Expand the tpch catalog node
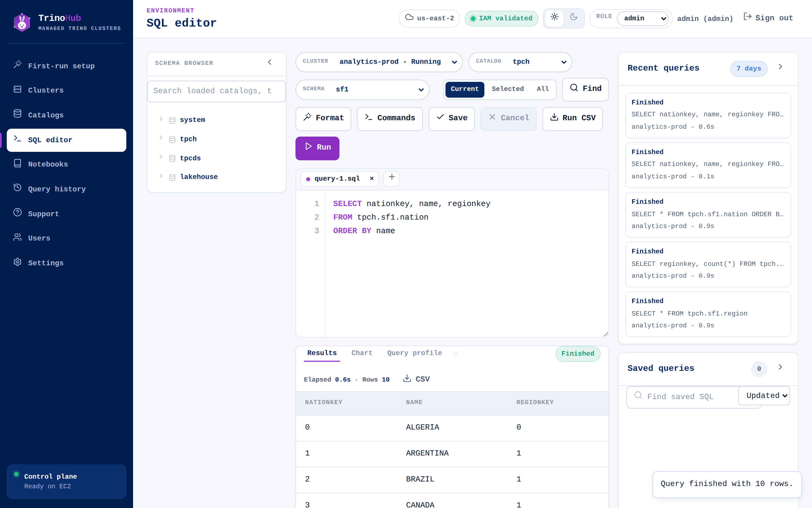 tap(161, 138)
